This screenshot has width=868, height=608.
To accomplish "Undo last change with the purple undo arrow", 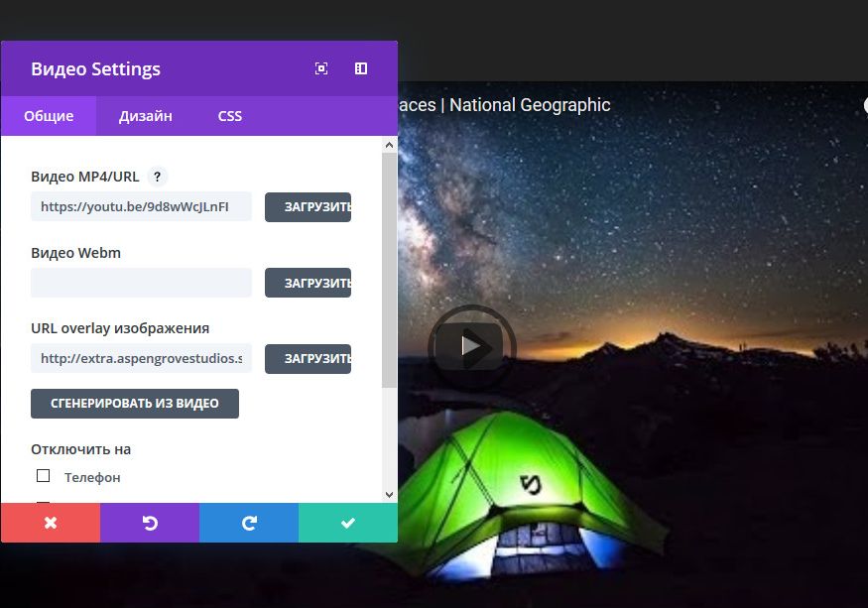I will (x=149, y=523).
